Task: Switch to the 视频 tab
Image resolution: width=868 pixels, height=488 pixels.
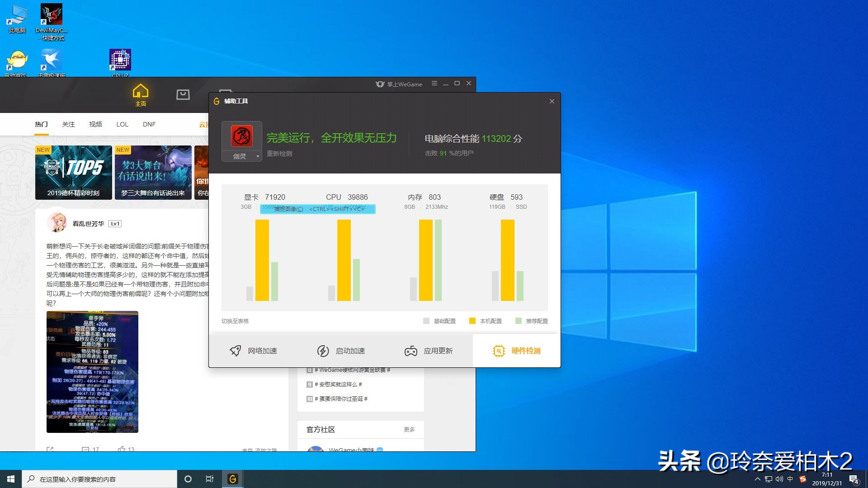Action: click(95, 124)
